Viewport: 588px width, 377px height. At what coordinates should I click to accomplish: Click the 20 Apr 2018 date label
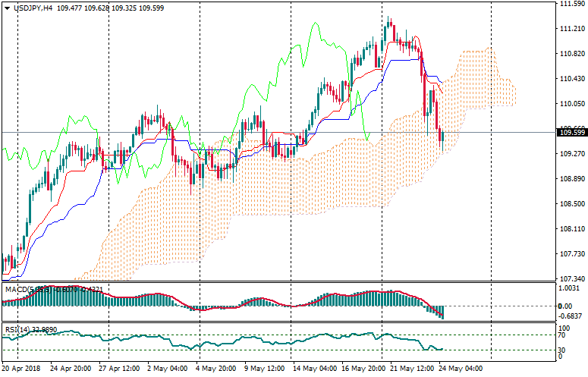pyautogui.click(x=21, y=369)
